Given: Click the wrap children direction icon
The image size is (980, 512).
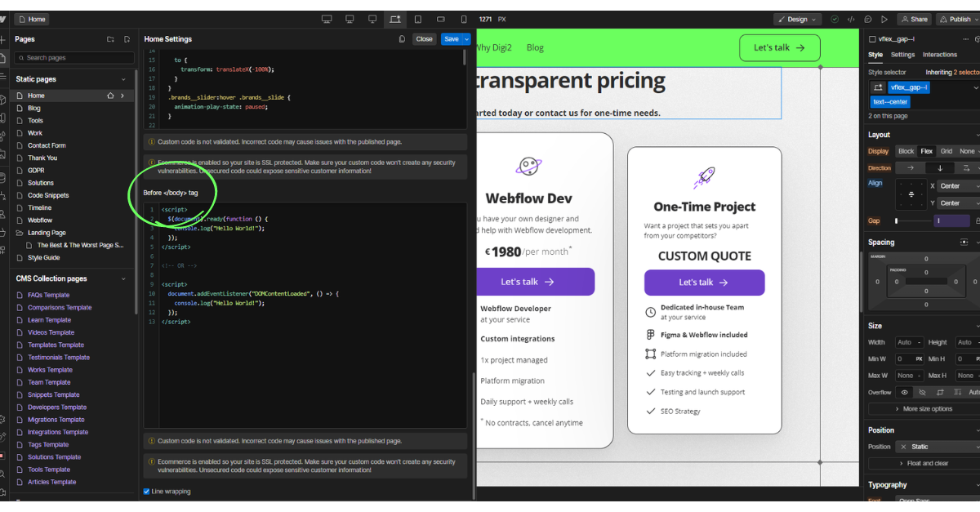Looking at the screenshot, I should pos(967,167).
